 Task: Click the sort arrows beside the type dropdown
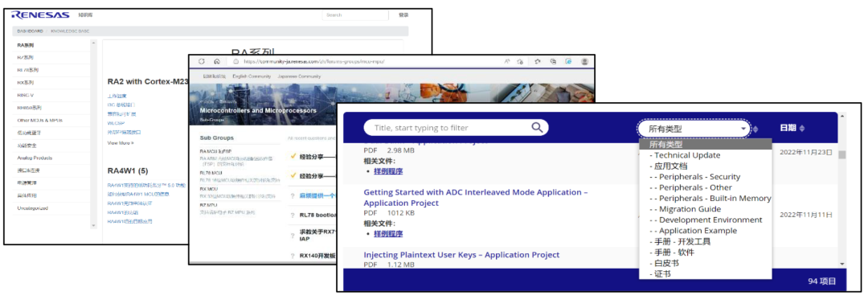click(x=756, y=129)
